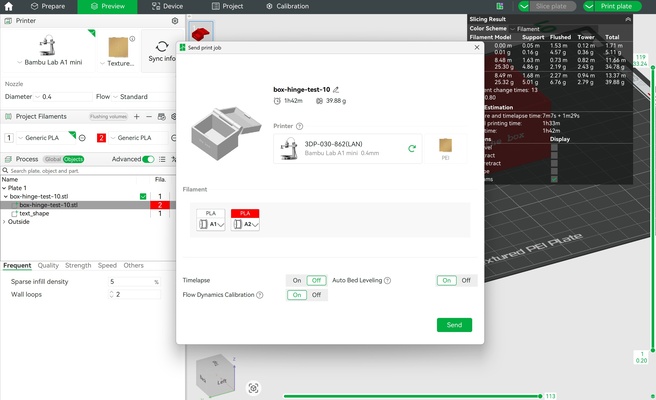Click the camera view reset icon
The height and width of the screenshot is (400, 656).
tap(253, 388)
